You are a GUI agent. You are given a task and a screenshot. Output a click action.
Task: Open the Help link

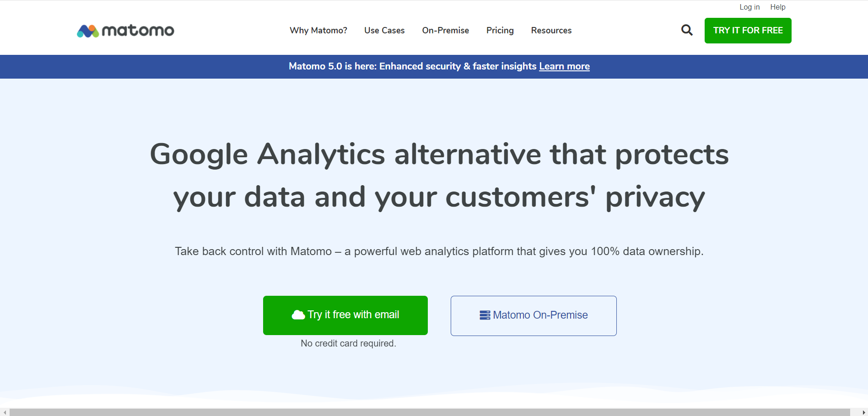pyautogui.click(x=778, y=7)
